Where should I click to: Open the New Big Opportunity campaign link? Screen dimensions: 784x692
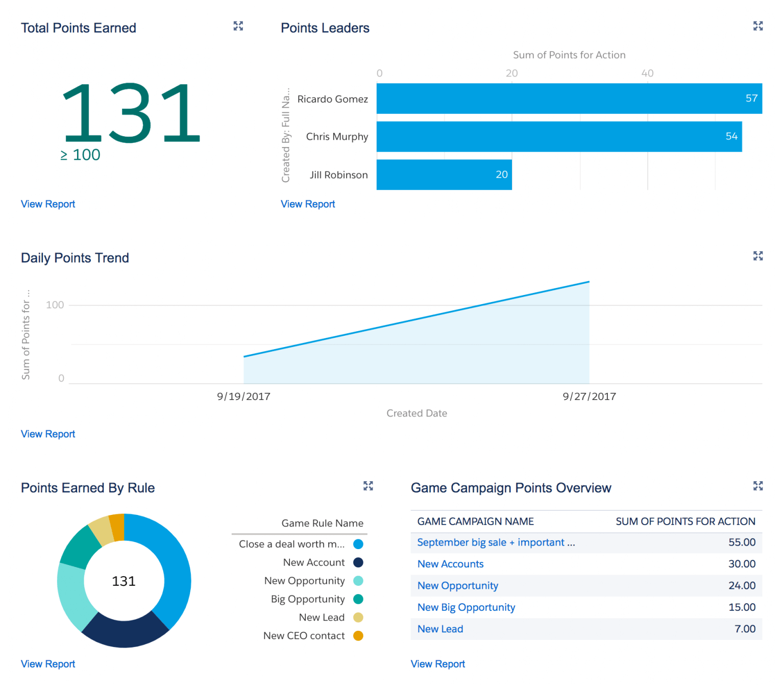466,607
